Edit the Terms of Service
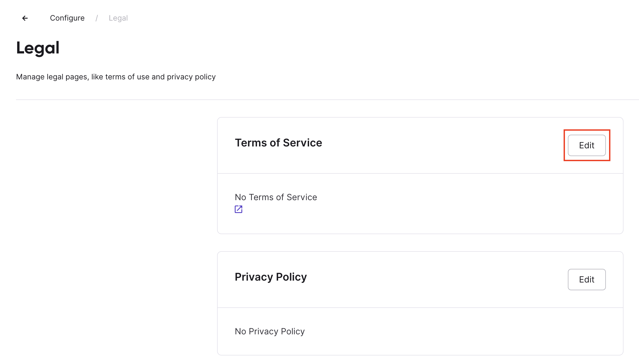Screen dimensions: 639x364 click(x=587, y=145)
